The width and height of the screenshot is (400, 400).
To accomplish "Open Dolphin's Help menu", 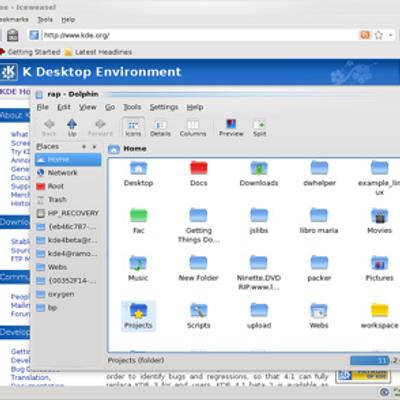I will 195,107.
